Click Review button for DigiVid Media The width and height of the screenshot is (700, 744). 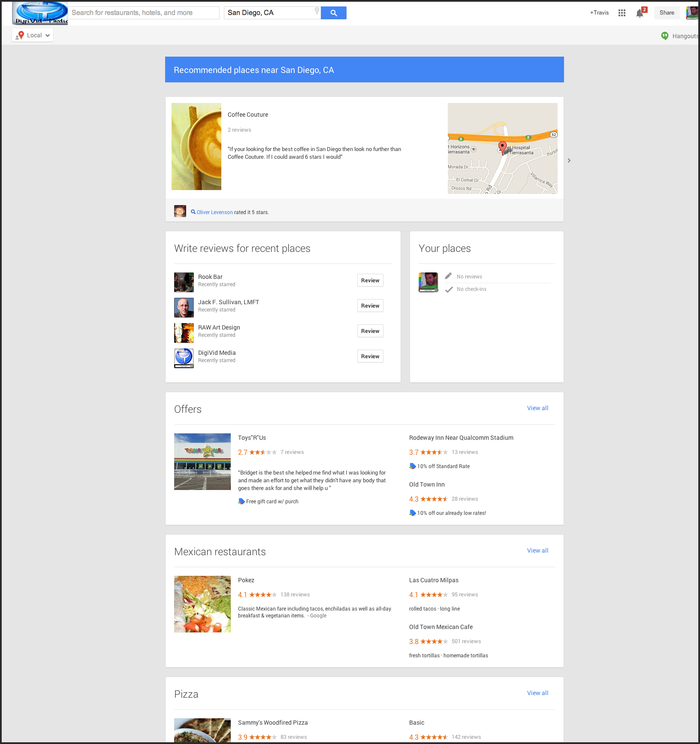pos(370,356)
